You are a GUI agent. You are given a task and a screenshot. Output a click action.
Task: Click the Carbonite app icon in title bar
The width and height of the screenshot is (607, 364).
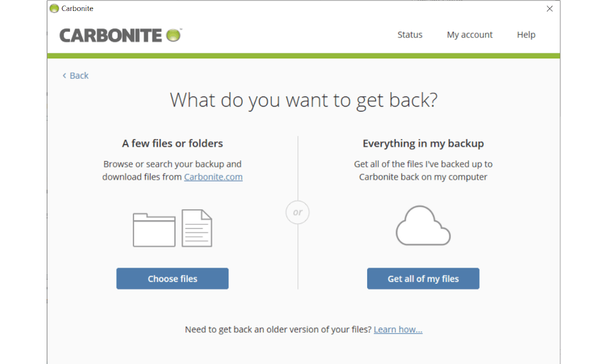(55, 8)
